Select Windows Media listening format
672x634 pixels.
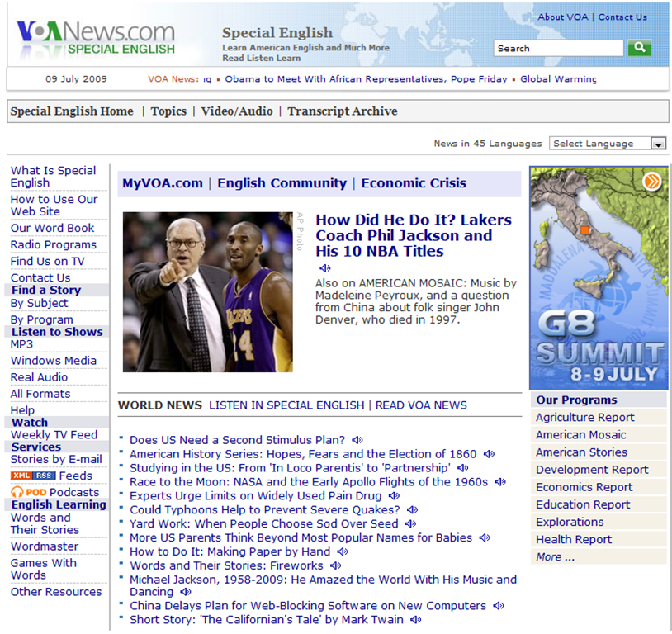(54, 361)
